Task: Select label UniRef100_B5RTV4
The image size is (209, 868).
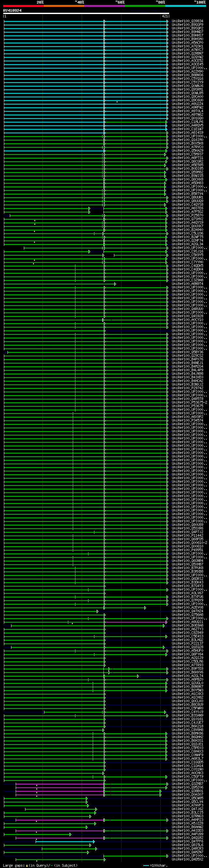Action: click(187, 194)
